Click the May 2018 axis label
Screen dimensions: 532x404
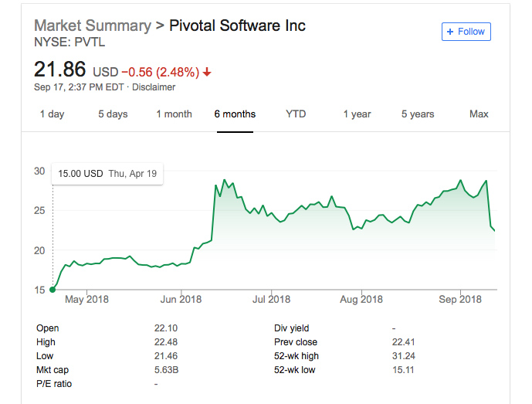tap(86, 299)
